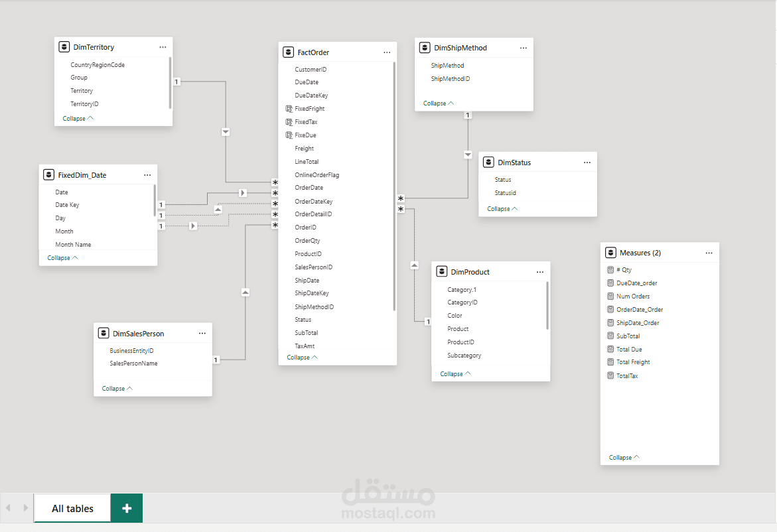
Task: Open DimSalesPerson more options ellipsis
Action: click(202, 334)
